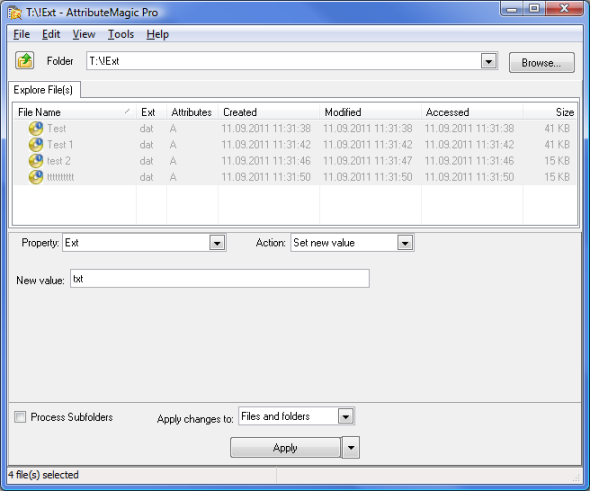590x491 pixels.
Task: Open the Tools menu
Action: 121,34
